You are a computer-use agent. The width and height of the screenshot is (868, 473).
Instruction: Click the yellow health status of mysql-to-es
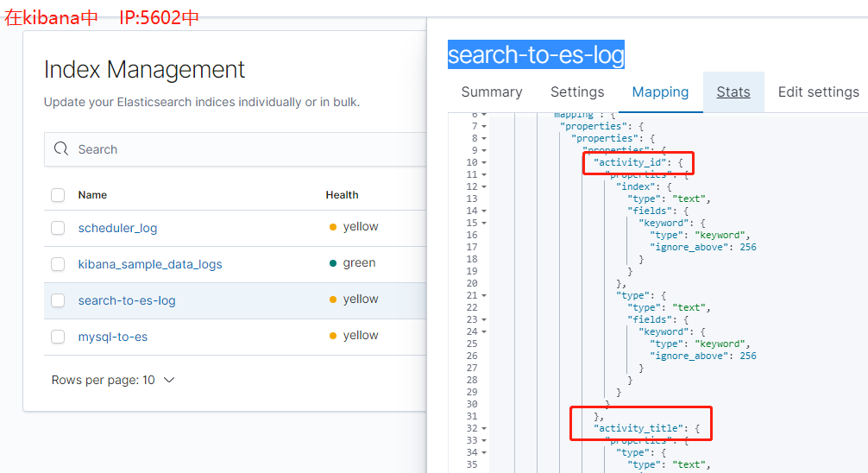tap(354, 335)
